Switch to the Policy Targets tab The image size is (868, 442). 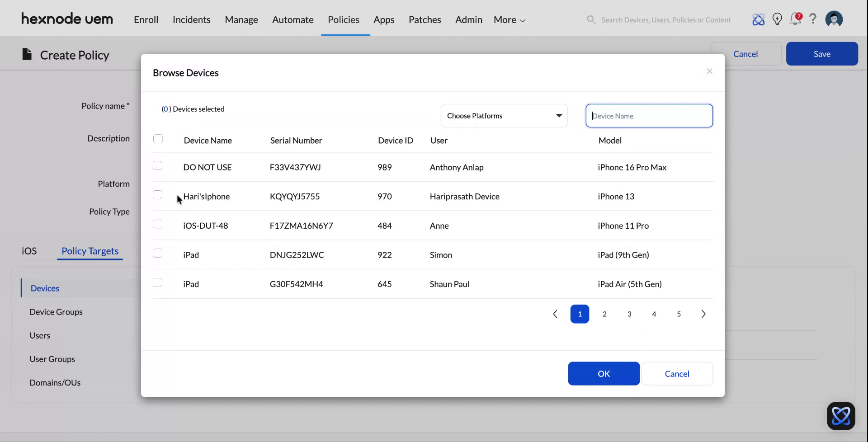click(89, 251)
